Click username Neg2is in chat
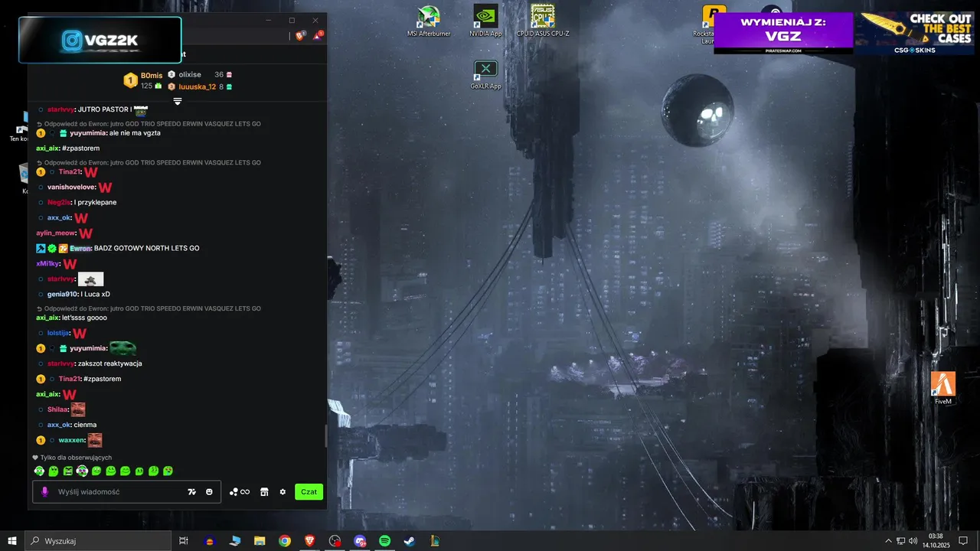 pyautogui.click(x=58, y=202)
